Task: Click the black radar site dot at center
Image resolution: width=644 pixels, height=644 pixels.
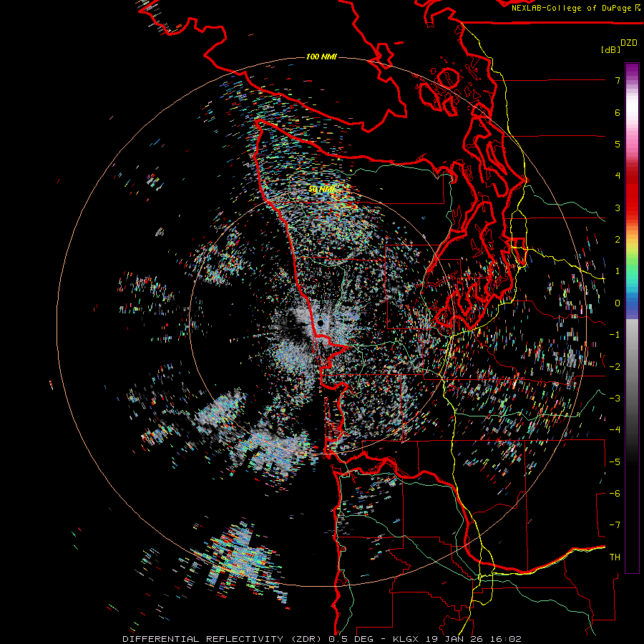Action: tap(321, 323)
